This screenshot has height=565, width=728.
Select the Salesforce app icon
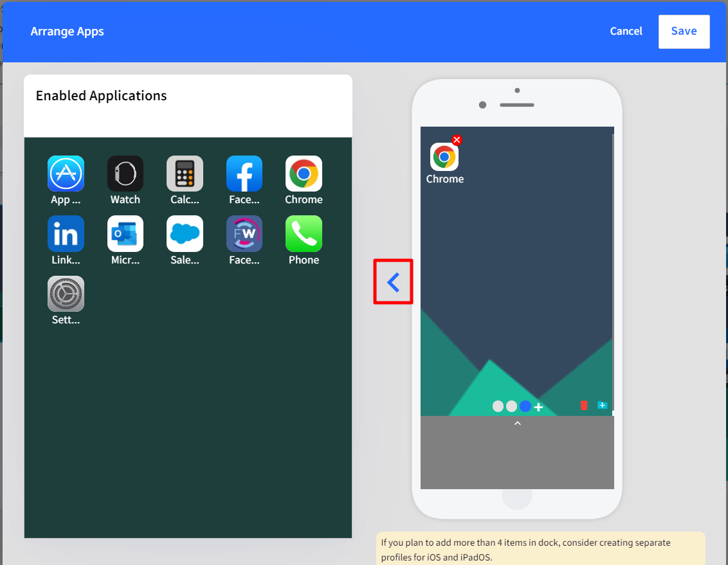pos(185,233)
